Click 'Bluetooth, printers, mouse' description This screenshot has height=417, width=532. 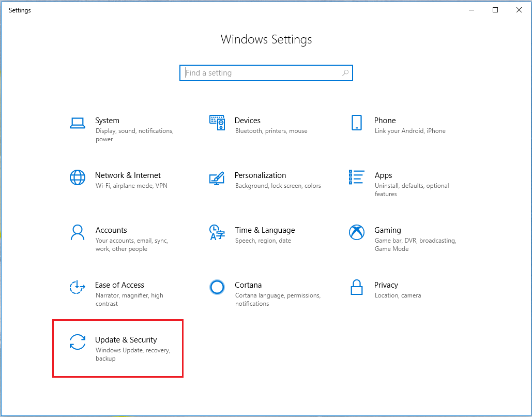(271, 131)
